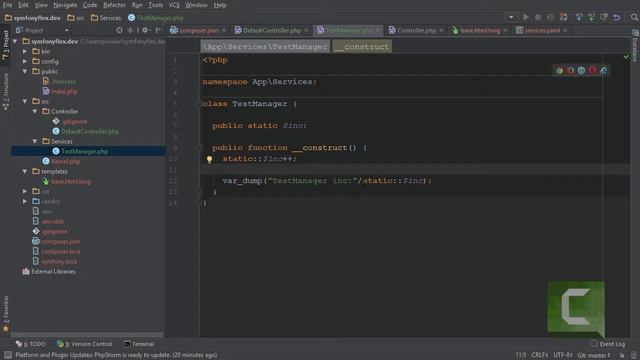Open the Navigate menu

pyautogui.click(x=65, y=5)
